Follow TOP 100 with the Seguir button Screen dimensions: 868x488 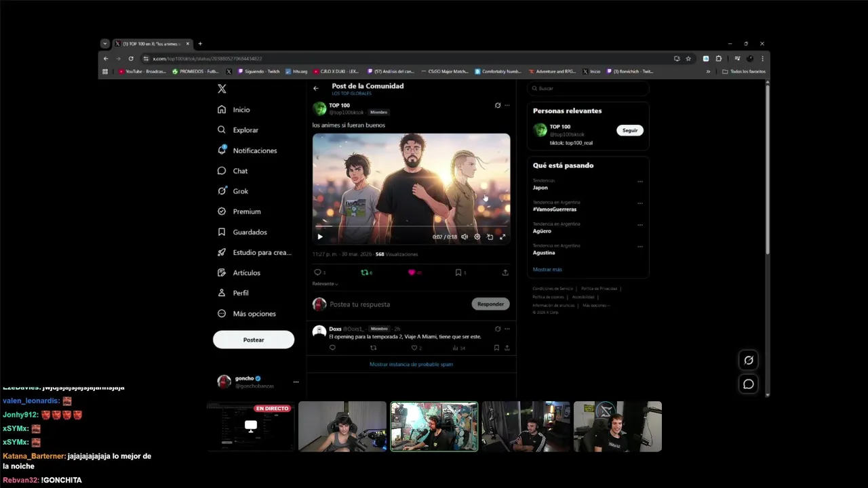(630, 130)
